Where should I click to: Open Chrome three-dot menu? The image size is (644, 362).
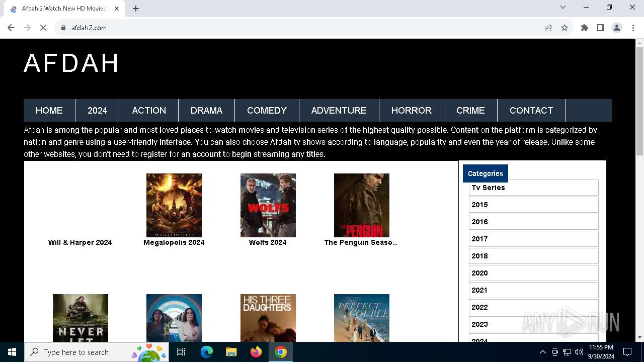(x=632, y=28)
